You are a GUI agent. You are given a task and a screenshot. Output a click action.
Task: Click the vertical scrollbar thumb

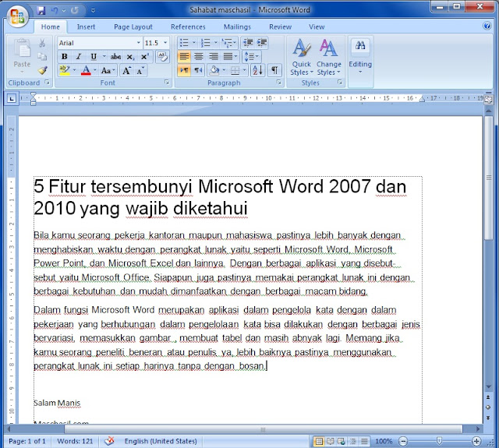pyautogui.click(x=489, y=178)
